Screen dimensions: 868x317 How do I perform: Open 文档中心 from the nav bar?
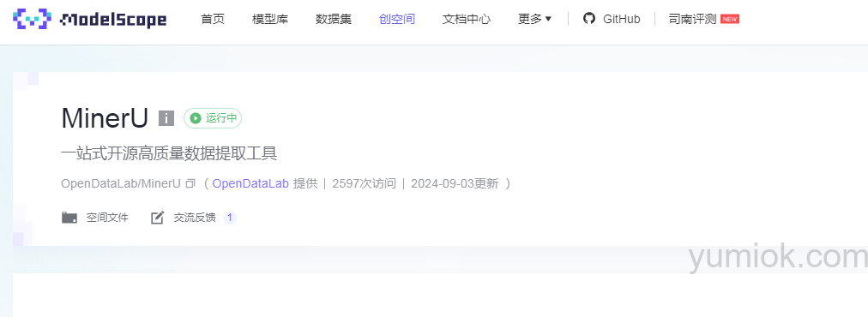(x=466, y=20)
